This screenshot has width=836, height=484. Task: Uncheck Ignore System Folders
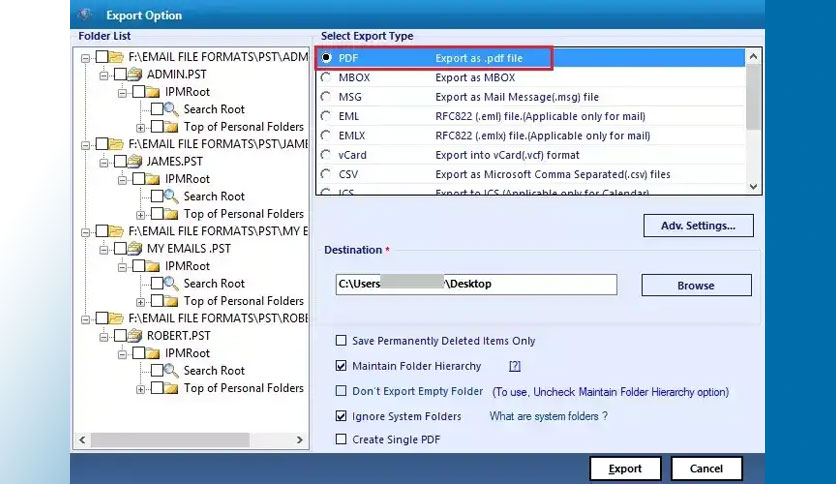pyautogui.click(x=341, y=416)
